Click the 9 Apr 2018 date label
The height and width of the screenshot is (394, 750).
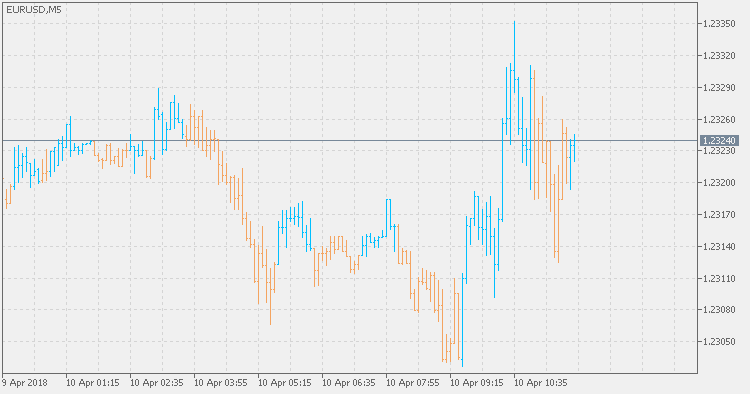(24, 383)
